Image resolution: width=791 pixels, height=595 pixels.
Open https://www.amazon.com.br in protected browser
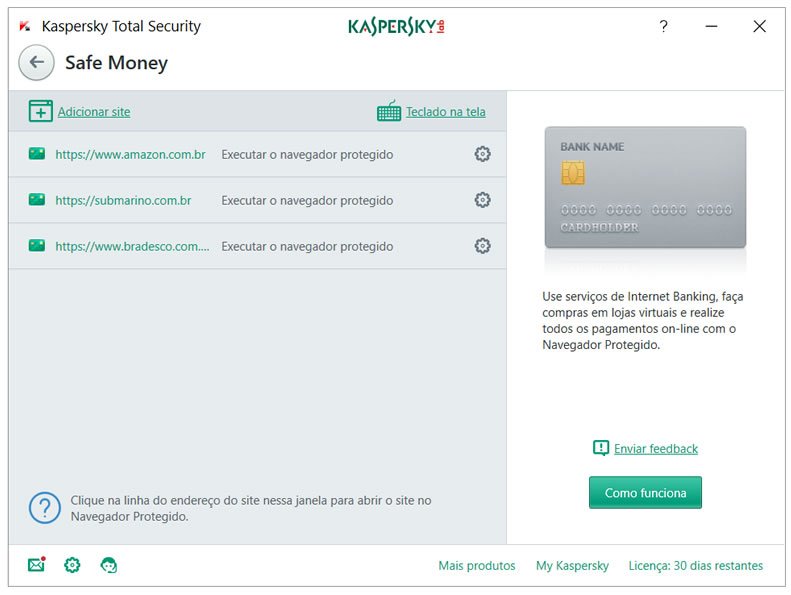pyautogui.click(x=130, y=154)
